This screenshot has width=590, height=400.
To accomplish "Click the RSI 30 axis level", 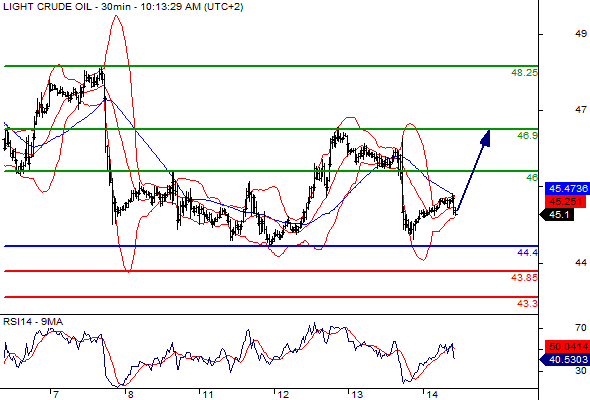I will pyautogui.click(x=581, y=371).
